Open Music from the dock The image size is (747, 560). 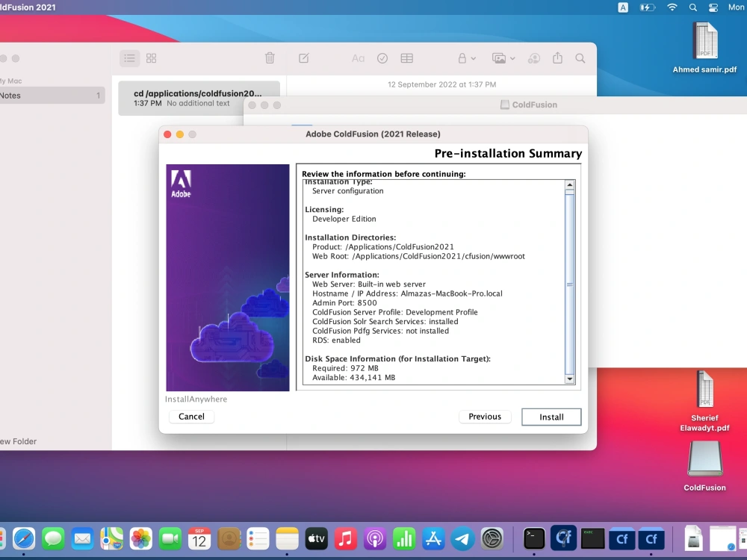[345, 539]
